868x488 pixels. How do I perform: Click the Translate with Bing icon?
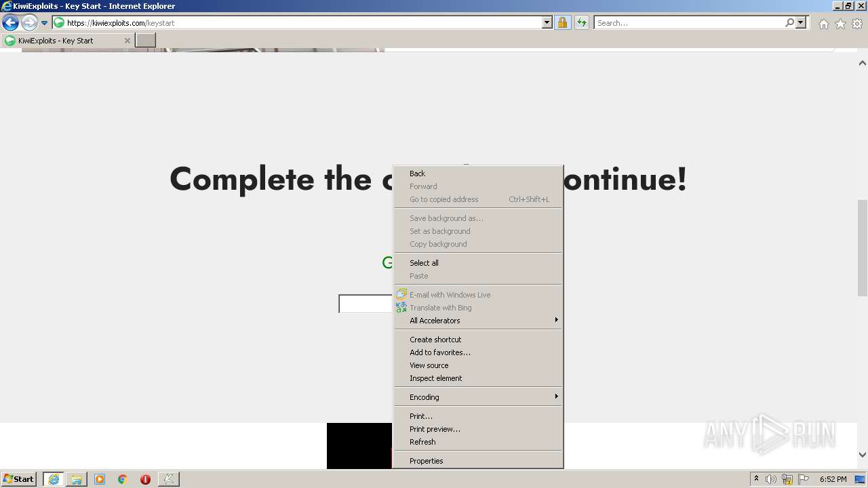[401, 307]
